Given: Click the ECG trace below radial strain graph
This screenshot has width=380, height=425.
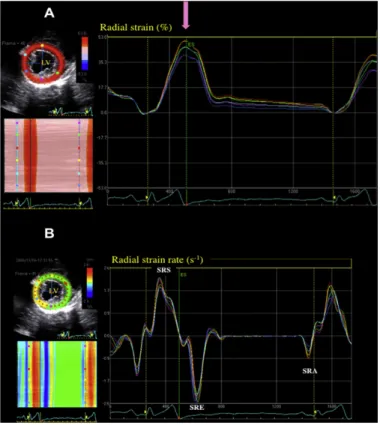Looking at the screenshot, I should pyautogui.click(x=242, y=198).
